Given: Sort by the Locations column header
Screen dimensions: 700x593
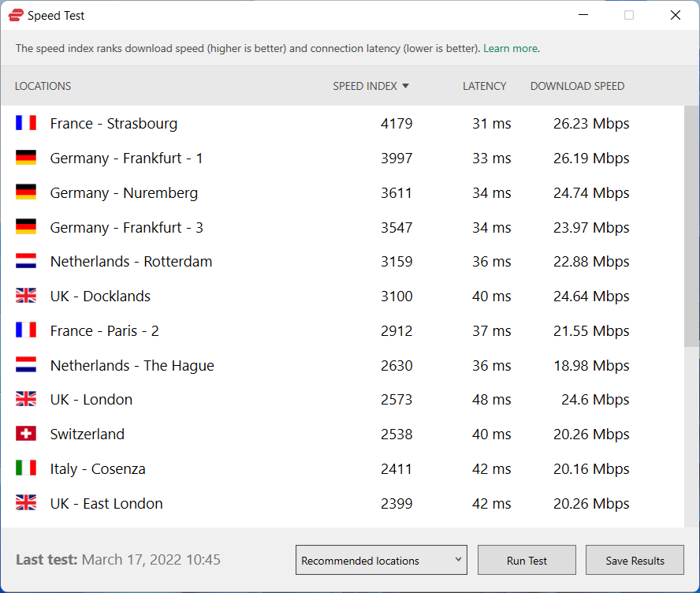Looking at the screenshot, I should point(43,86).
